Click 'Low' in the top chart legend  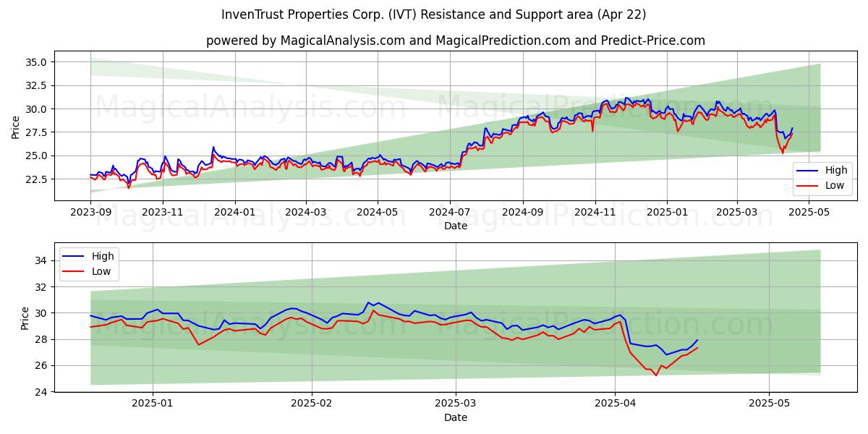836,185
